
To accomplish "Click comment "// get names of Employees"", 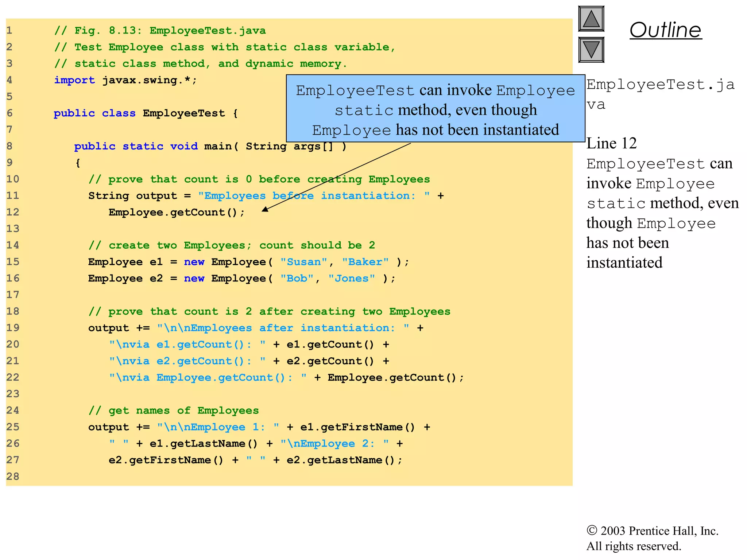I will [174, 411].
